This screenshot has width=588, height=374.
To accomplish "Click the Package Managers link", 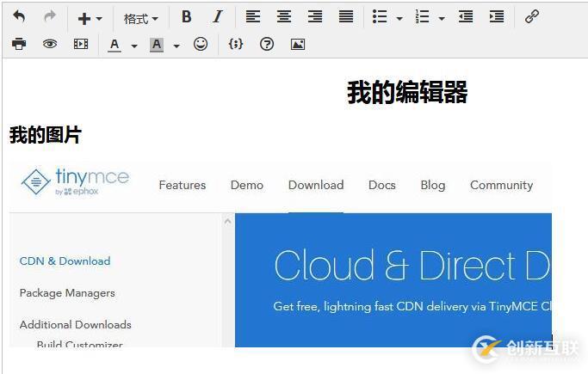I will tap(67, 293).
